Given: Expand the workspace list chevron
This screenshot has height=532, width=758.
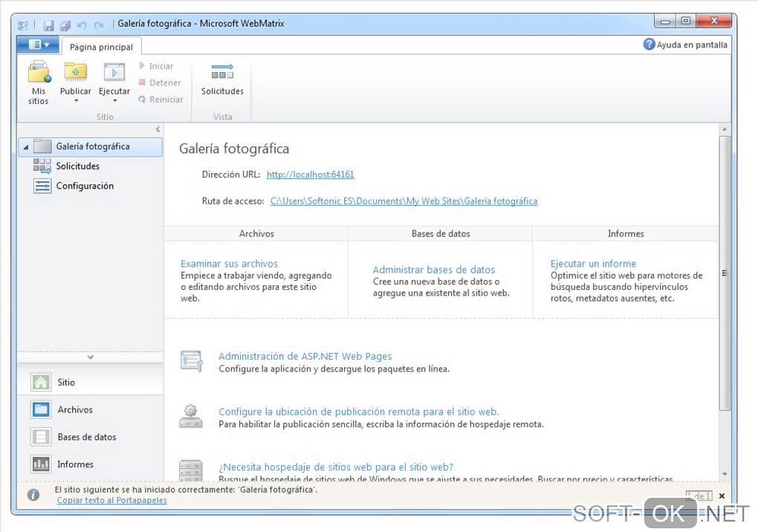Looking at the screenshot, I should pyautogui.click(x=91, y=357).
